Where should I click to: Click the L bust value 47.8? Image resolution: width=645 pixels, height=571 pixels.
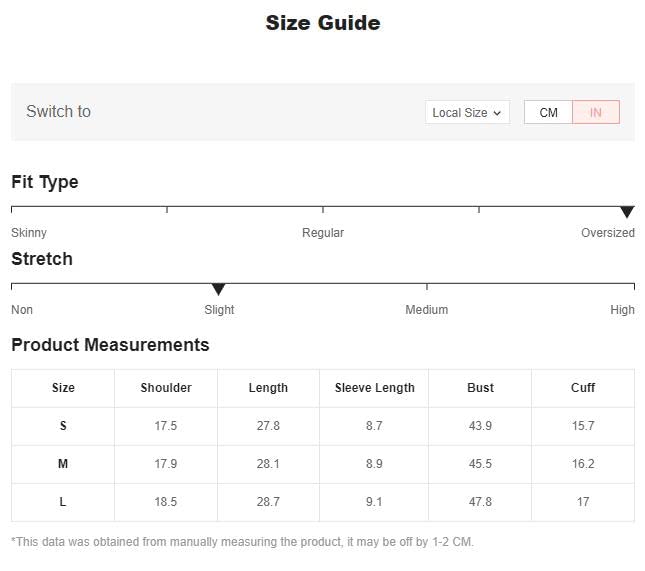tap(480, 501)
